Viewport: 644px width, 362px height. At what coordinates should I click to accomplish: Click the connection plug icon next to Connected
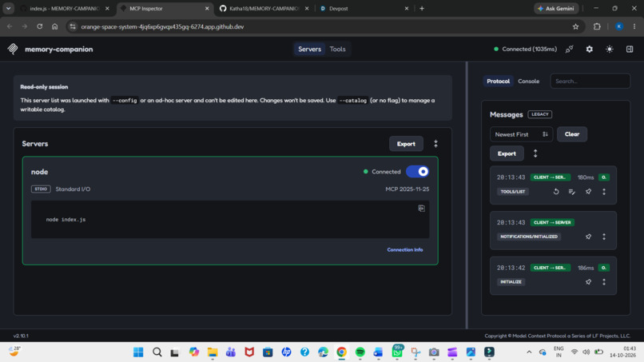click(569, 50)
